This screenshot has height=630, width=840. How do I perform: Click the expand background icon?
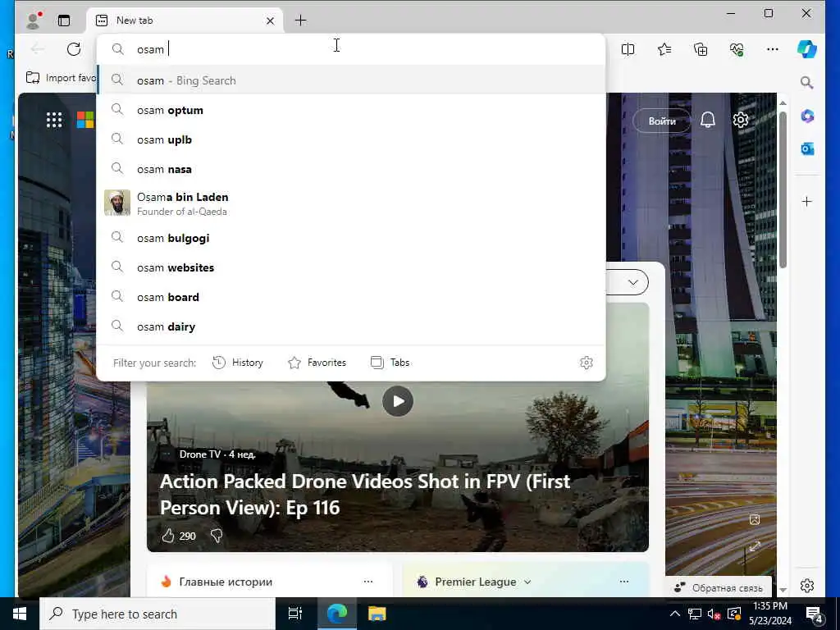coord(755,546)
